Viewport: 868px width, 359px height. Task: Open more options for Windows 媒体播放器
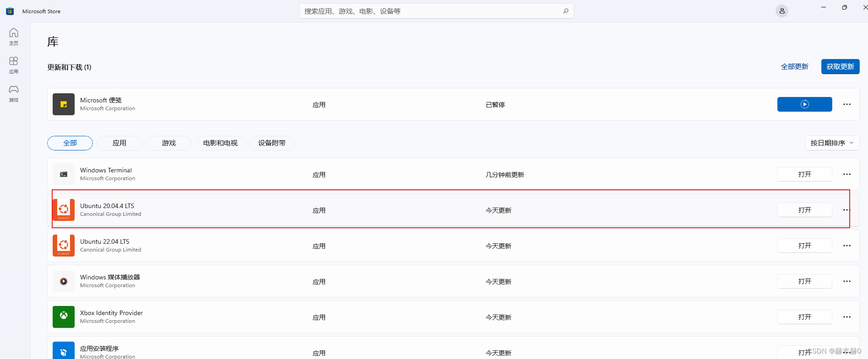pyautogui.click(x=847, y=281)
